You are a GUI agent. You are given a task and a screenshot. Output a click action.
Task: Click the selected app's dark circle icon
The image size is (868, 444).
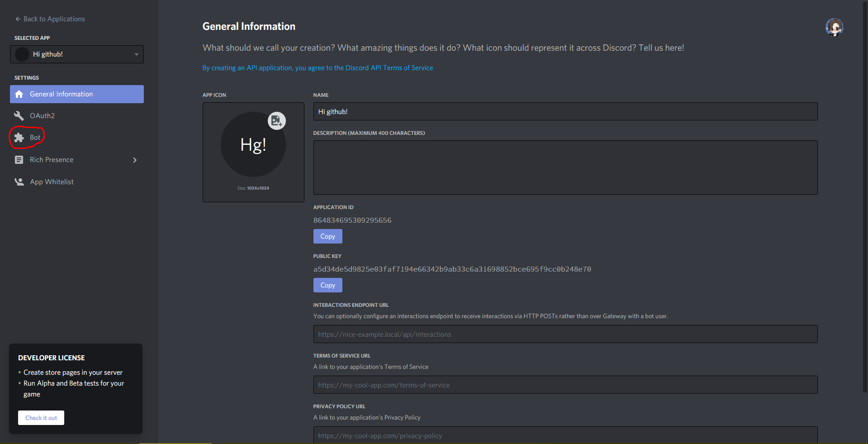coord(22,54)
